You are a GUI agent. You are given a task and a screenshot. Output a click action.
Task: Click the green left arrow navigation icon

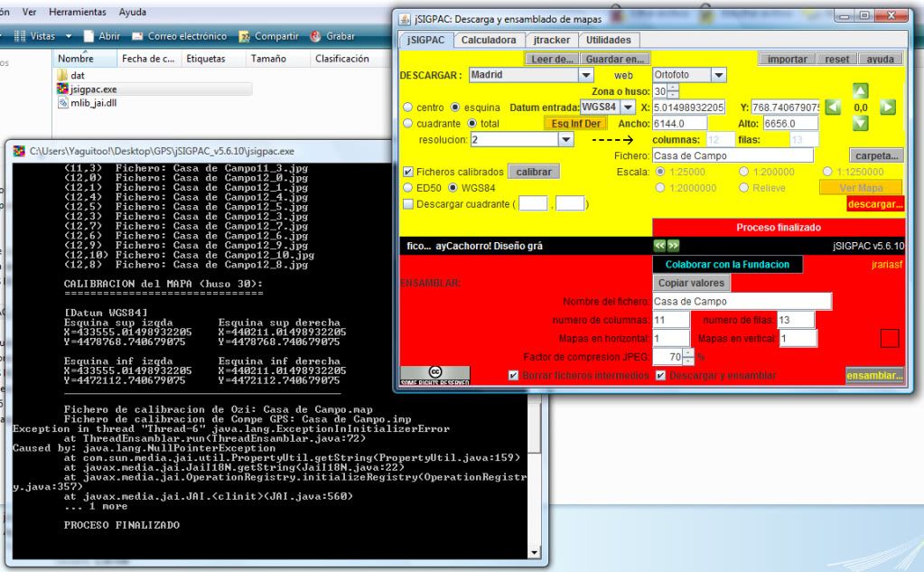833,108
